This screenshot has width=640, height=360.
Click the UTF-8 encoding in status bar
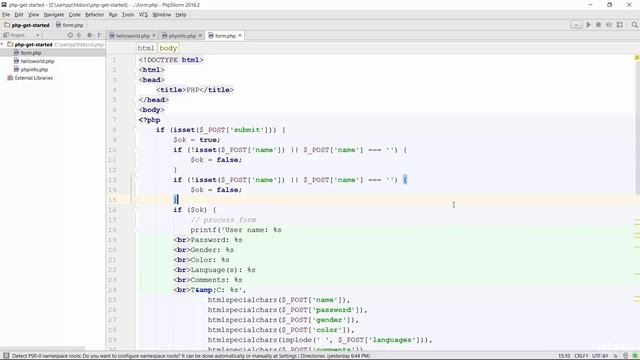(600, 356)
